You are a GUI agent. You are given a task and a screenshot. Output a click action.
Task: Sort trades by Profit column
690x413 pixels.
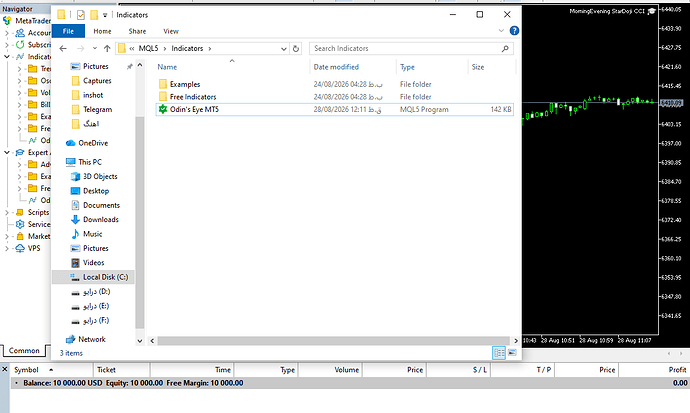click(x=677, y=370)
